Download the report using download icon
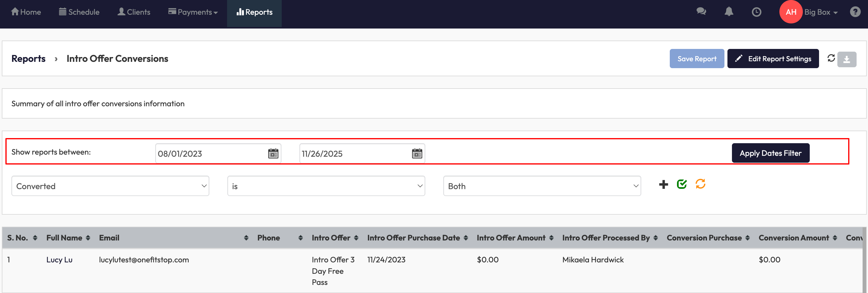 coord(846,60)
